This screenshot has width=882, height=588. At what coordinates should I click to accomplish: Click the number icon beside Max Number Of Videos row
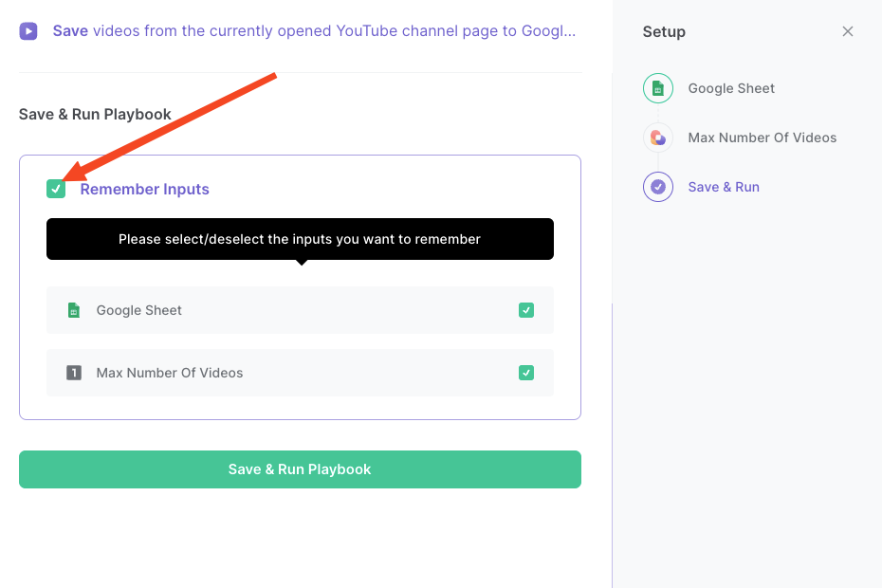74,373
